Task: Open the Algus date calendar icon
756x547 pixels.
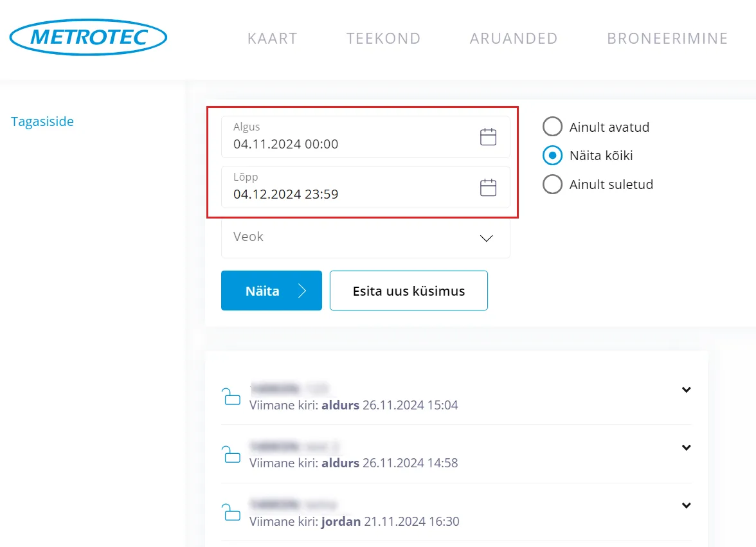Action: tap(489, 137)
